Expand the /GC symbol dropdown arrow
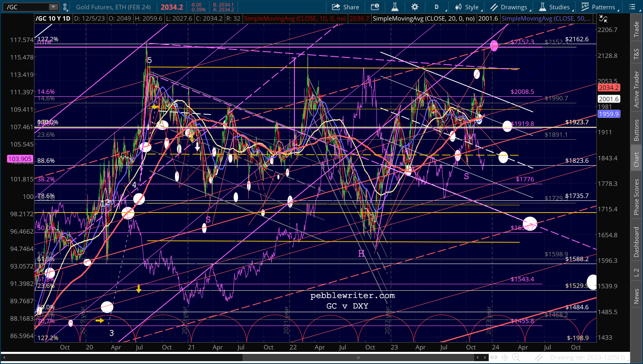 (x=53, y=7)
